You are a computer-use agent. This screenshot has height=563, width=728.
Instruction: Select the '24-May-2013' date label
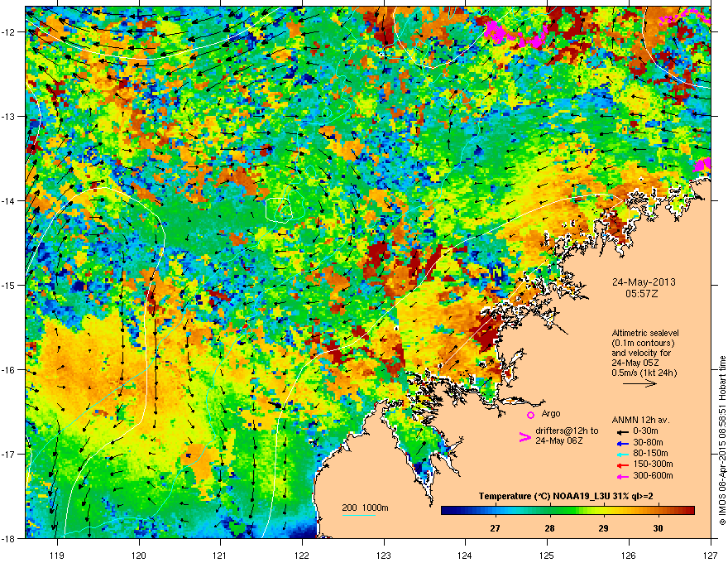coord(644,282)
